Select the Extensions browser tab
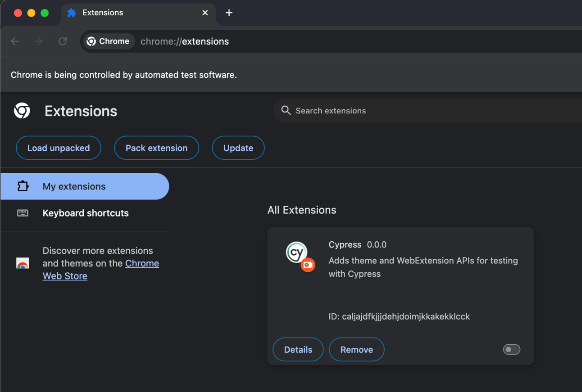 click(138, 13)
